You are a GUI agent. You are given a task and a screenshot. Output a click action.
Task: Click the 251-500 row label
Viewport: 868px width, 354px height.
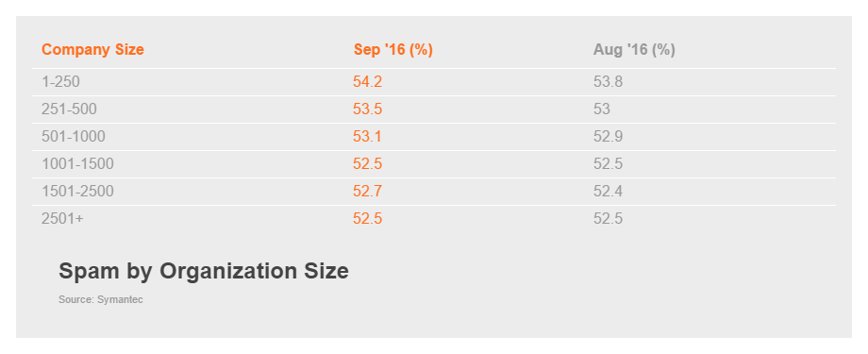click(69, 110)
